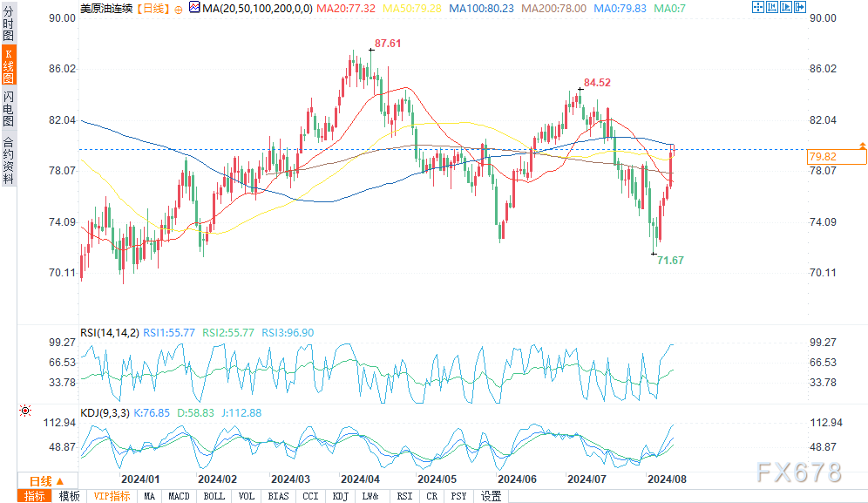Enable the MACD indicator button
Image resolution: width=868 pixels, height=503 pixels.
(x=179, y=496)
